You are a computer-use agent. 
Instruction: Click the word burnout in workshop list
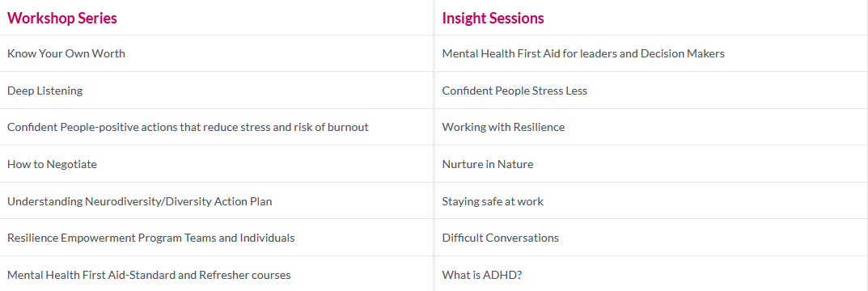[x=349, y=127]
